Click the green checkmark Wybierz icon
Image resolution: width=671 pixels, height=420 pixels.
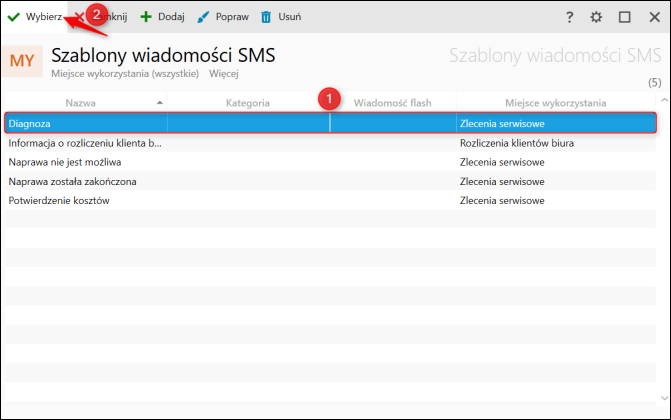coord(14,17)
